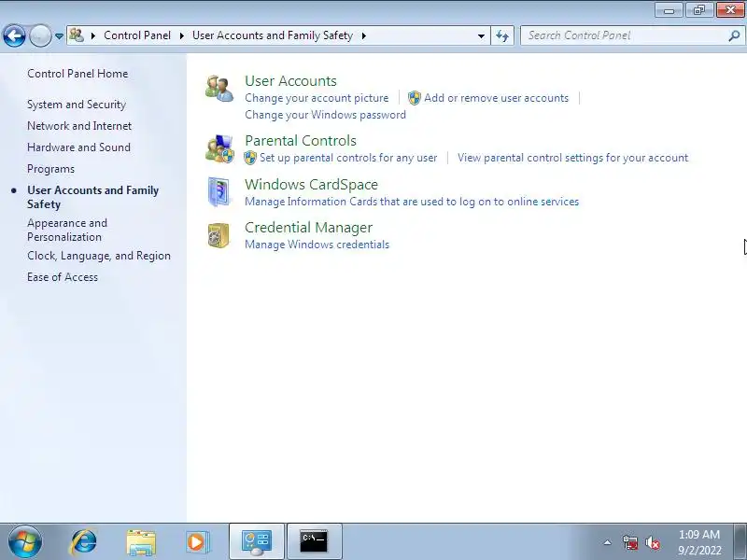
Task: Close the Control Panel window
Action: coord(730,9)
